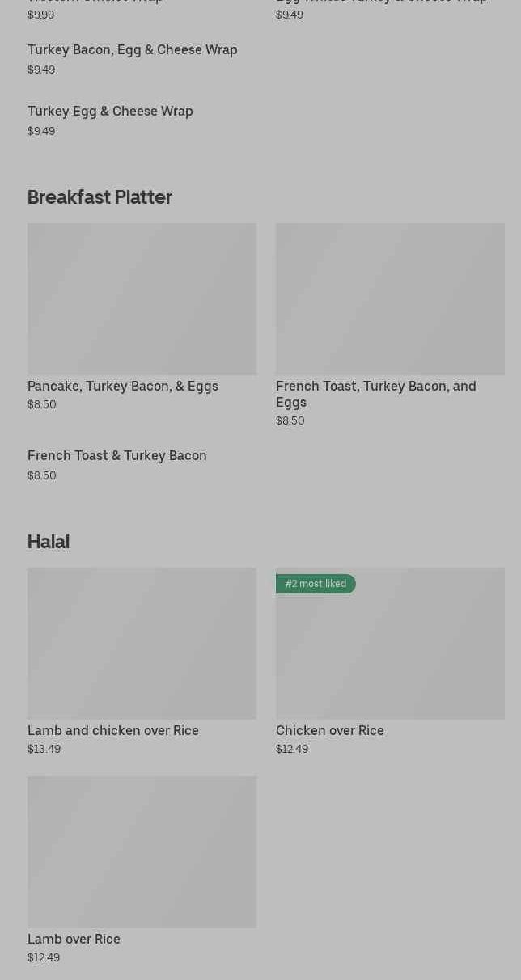Select the French Toast & Turkey Bacon item

117,456
